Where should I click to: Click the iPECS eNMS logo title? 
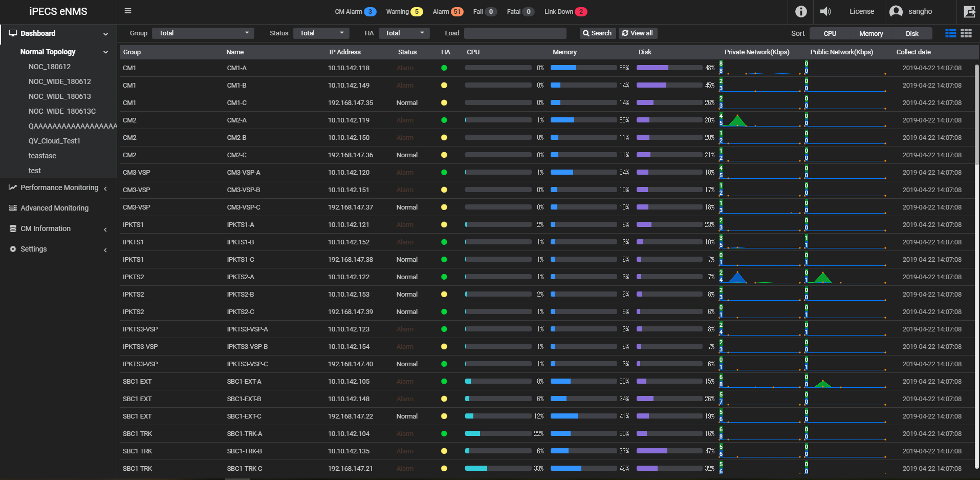pyautogui.click(x=58, y=11)
